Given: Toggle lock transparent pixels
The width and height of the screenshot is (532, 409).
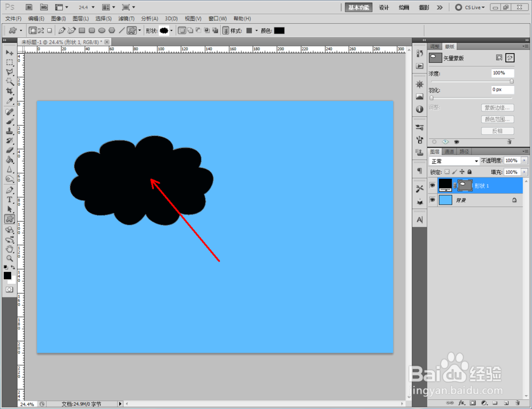Looking at the screenshot, I should point(447,172).
